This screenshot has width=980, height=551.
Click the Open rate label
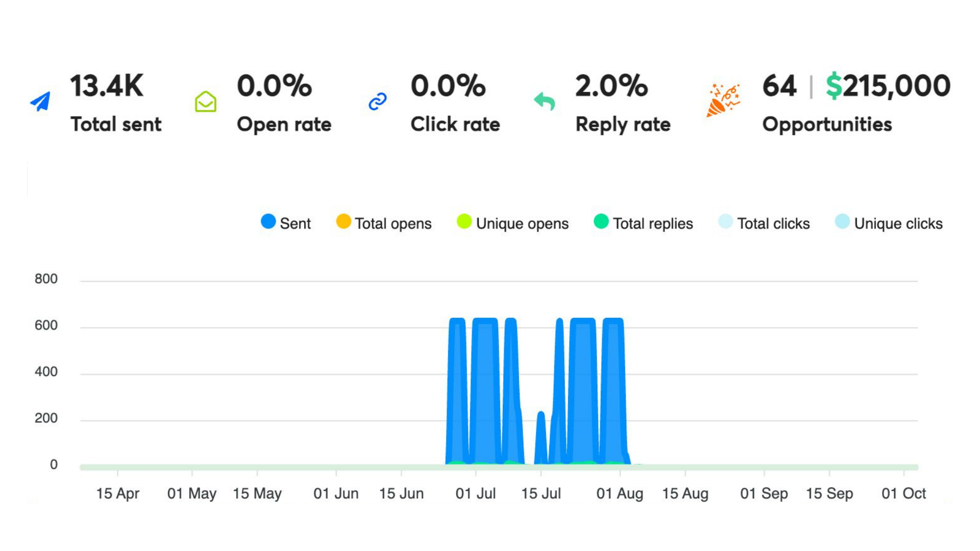click(x=284, y=124)
